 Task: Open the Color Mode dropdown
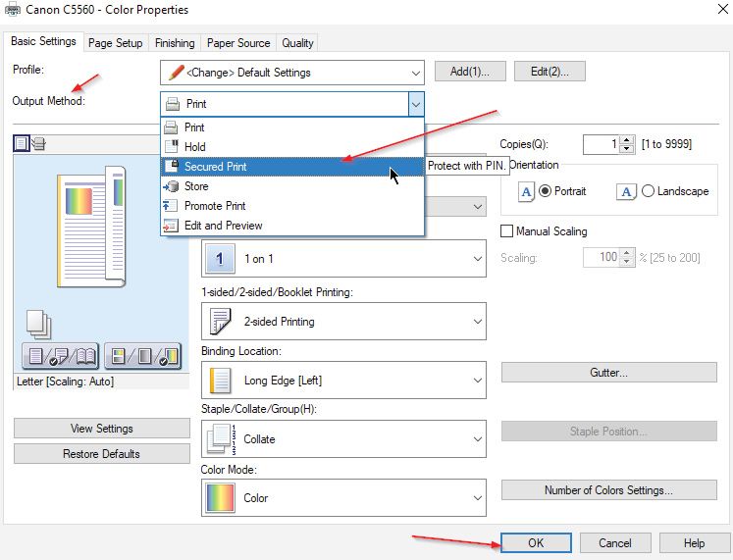pyautogui.click(x=343, y=498)
